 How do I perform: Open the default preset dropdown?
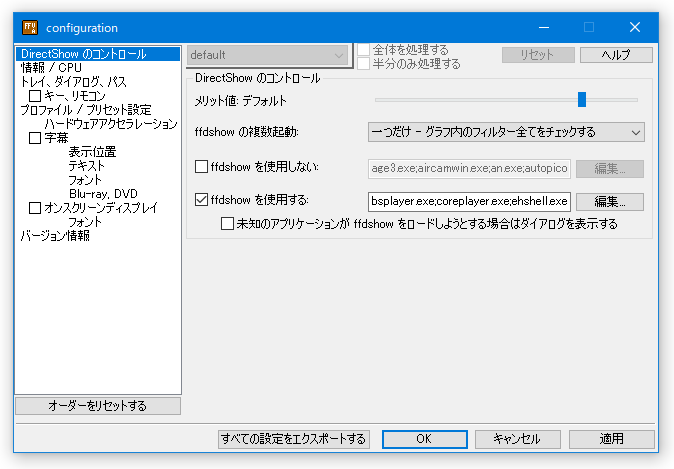click(267, 55)
